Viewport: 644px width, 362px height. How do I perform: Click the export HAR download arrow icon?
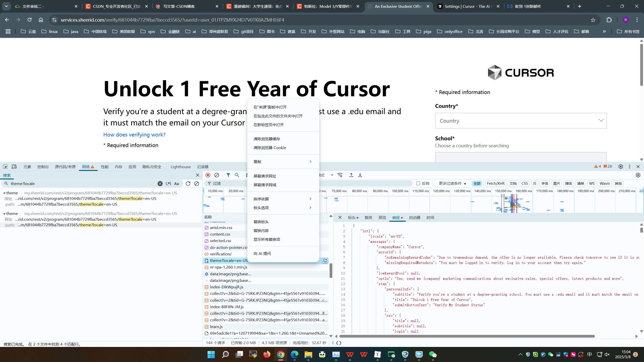click(360, 175)
